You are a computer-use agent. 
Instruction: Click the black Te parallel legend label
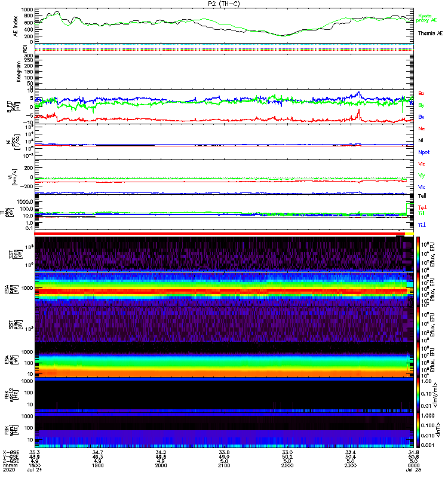422,196
